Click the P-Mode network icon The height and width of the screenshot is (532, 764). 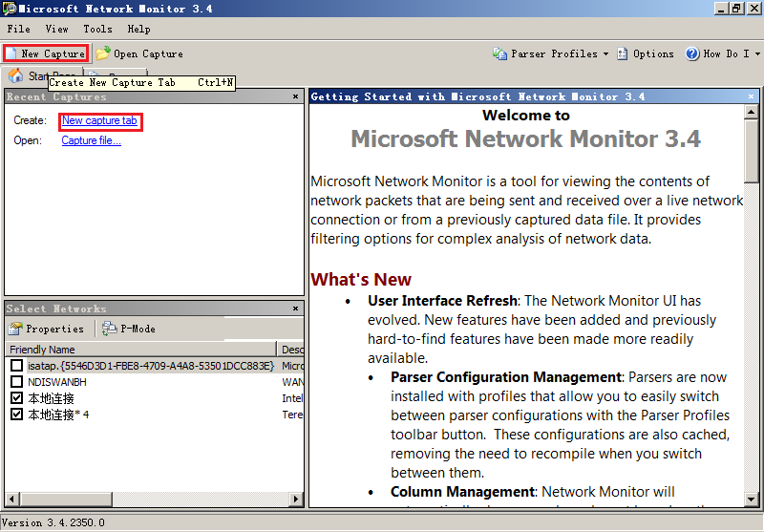[x=109, y=329]
